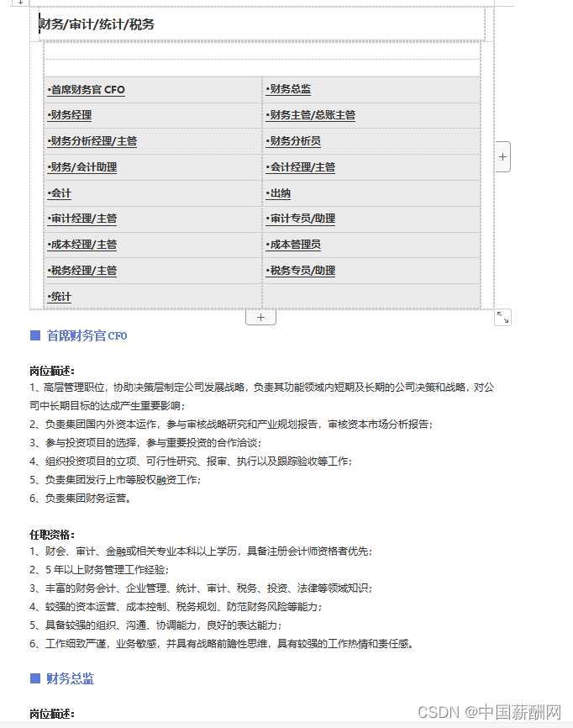Click the 岗位描述 label under 财务总监

52,714
